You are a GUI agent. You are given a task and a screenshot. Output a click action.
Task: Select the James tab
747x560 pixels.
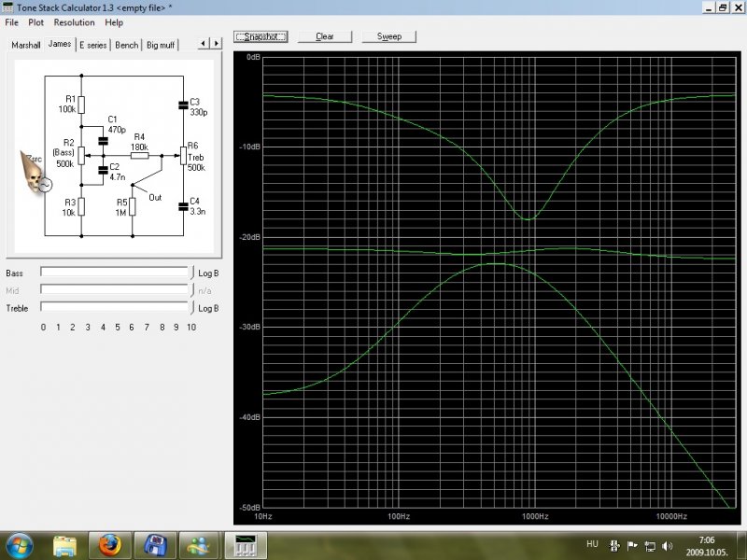[x=60, y=44]
